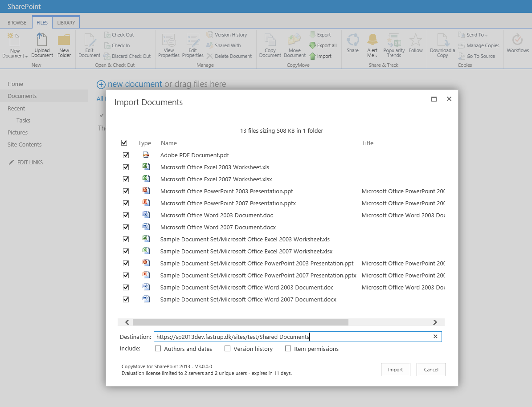Screen dimensions: 532x407
Task: Click Export in the CopyMove group
Action: point(320,35)
